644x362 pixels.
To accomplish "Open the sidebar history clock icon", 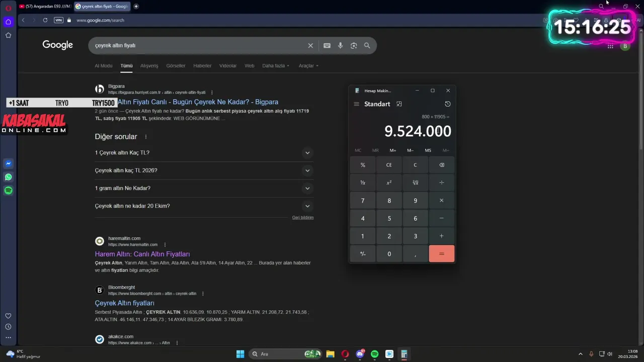I will [x=8, y=327].
